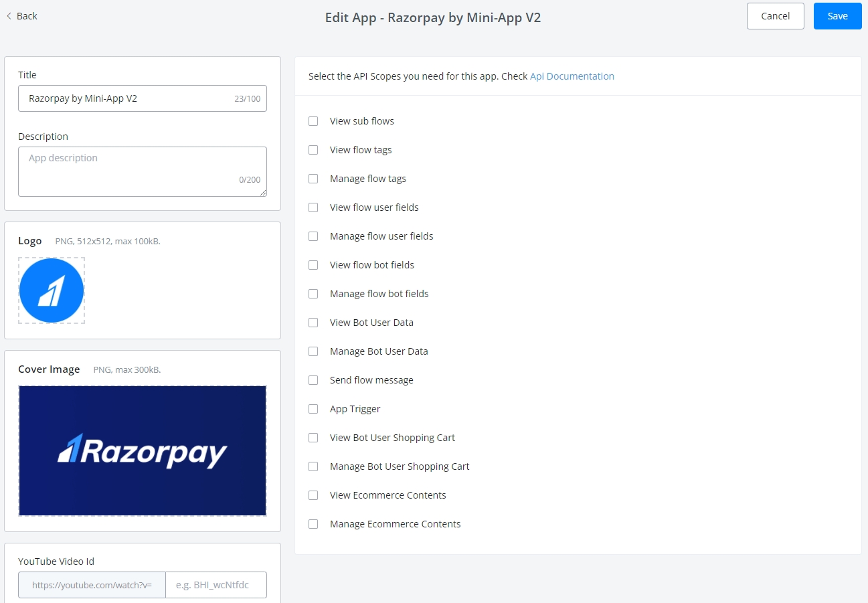The height and width of the screenshot is (603, 868).
Task: Select Manage flow bot fields checkbox
Action: click(313, 294)
